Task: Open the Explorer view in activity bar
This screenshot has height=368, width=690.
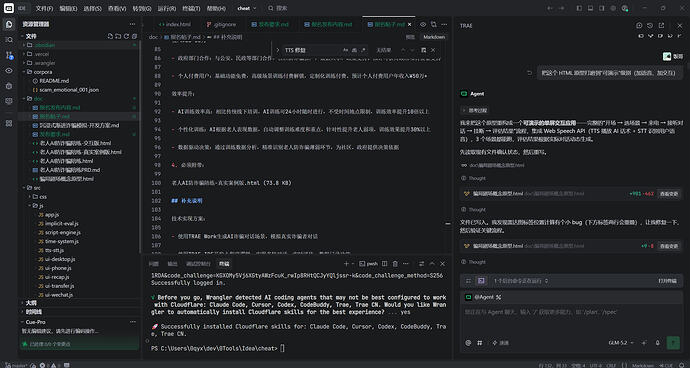Action: tap(9, 24)
